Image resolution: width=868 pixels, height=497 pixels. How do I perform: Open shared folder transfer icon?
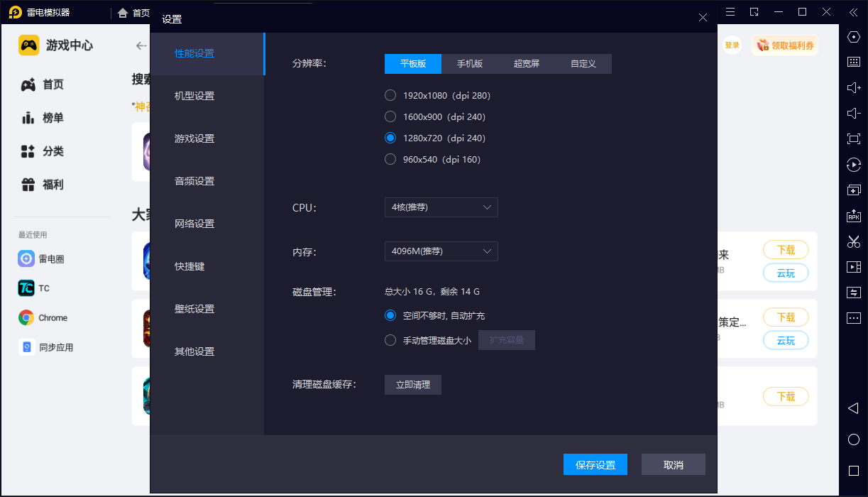click(x=854, y=293)
